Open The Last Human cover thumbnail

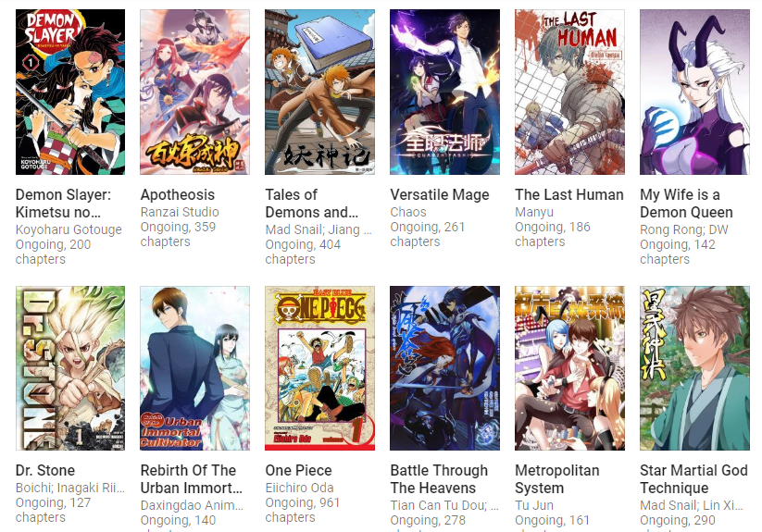[x=569, y=92]
